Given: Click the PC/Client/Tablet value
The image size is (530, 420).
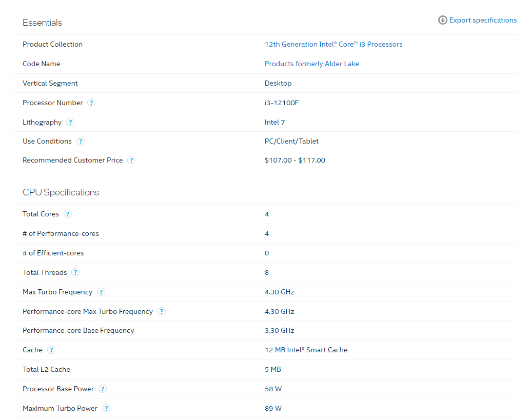Looking at the screenshot, I should (291, 141).
